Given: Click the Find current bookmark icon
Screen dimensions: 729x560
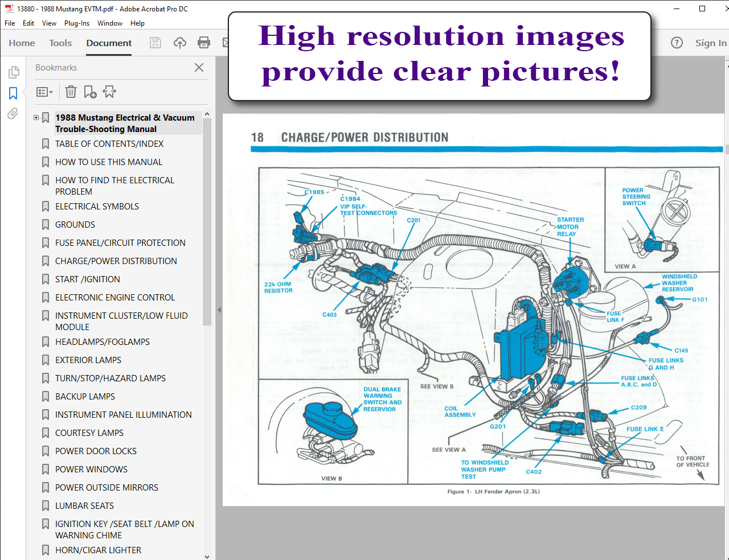Looking at the screenshot, I should pyautogui.click(x=109, y=92).
